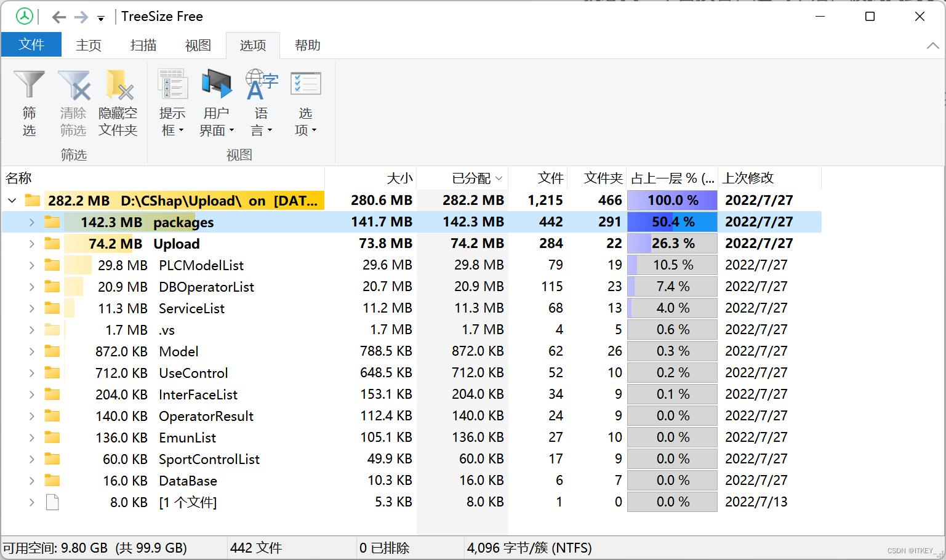
Task: Click the packages folder icon
Action: click(x=52, y=222)
